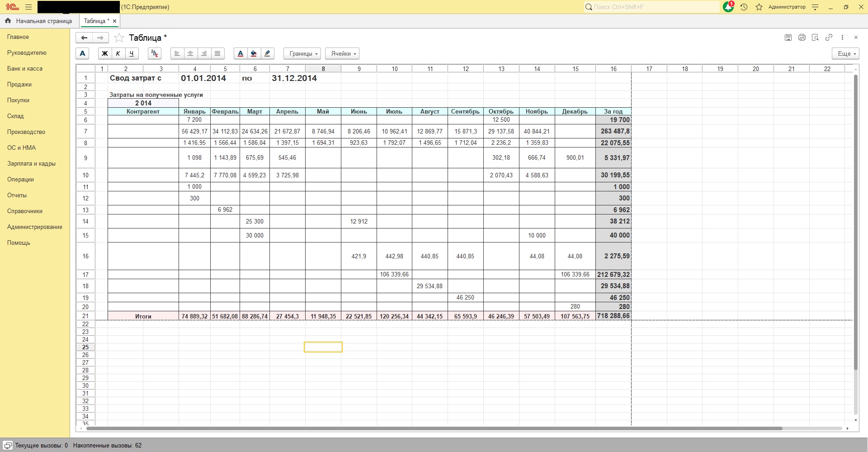Viewport: 868px width, 452px height.
Task: Open the Отчеты section
Action: 17,195
